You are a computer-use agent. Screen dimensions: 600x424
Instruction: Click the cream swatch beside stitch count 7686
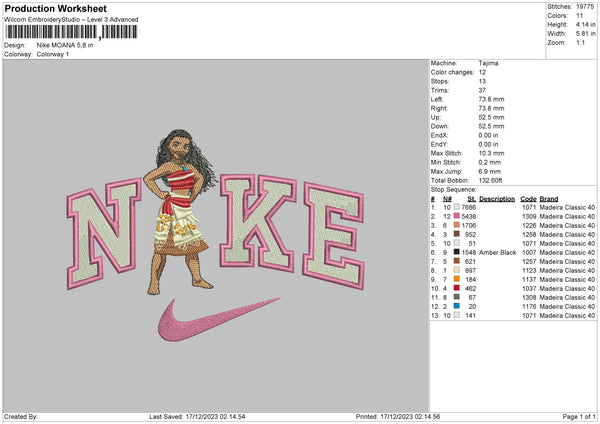[457, 207]
